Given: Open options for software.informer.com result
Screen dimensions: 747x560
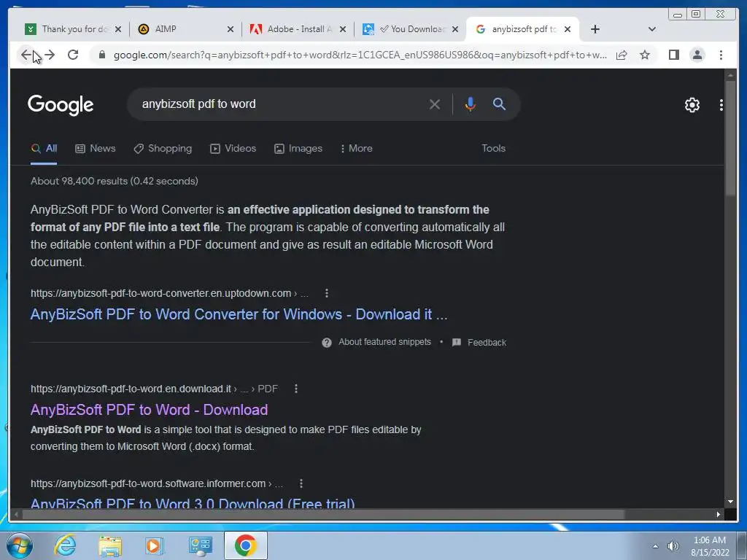Looking at the screenshot, I should (301, 484).
